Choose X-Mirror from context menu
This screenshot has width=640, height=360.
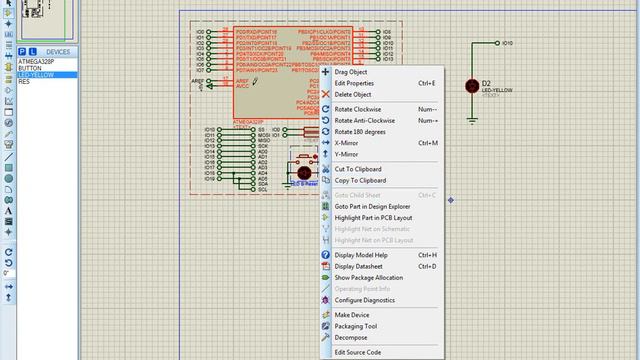pyautogui.click(x=382, y=143)
